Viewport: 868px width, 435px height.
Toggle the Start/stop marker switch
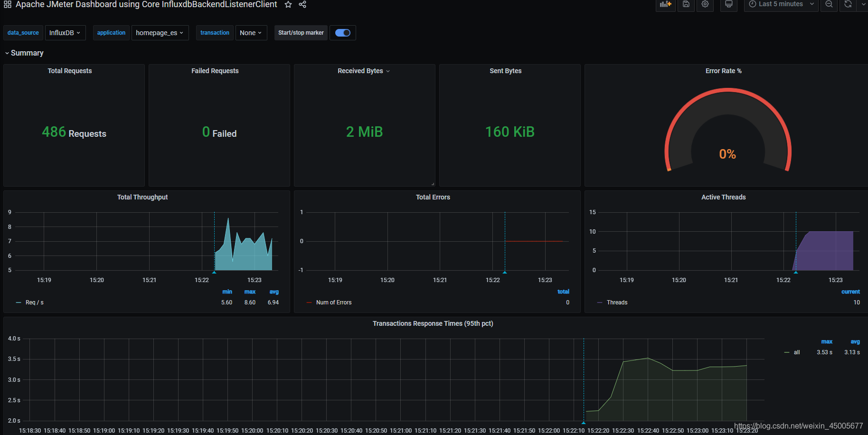(343, 33)
